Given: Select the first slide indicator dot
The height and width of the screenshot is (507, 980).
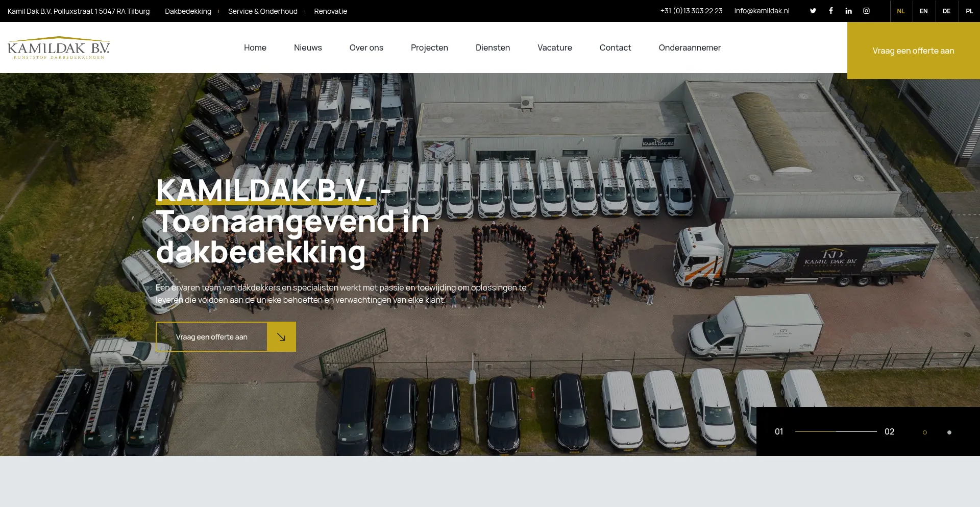Looking at the screenshot, I should pos(925,432).
